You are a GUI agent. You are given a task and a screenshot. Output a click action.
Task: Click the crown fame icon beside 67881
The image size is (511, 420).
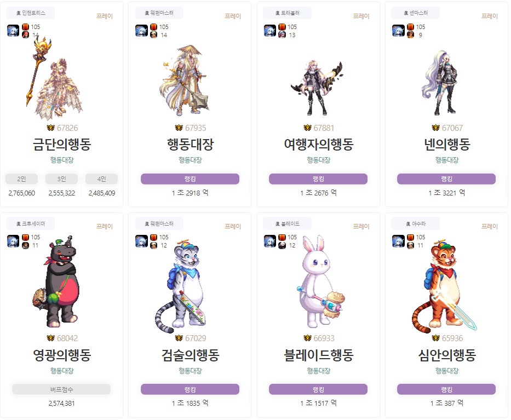click(307, 128)
